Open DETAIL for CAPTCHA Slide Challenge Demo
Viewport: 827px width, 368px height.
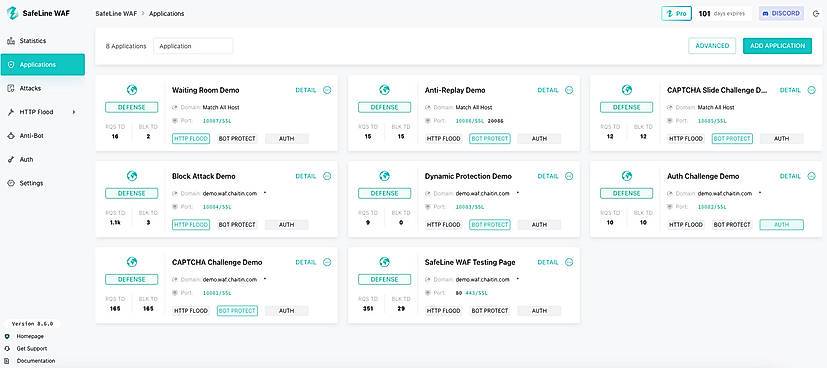(790, 90)
